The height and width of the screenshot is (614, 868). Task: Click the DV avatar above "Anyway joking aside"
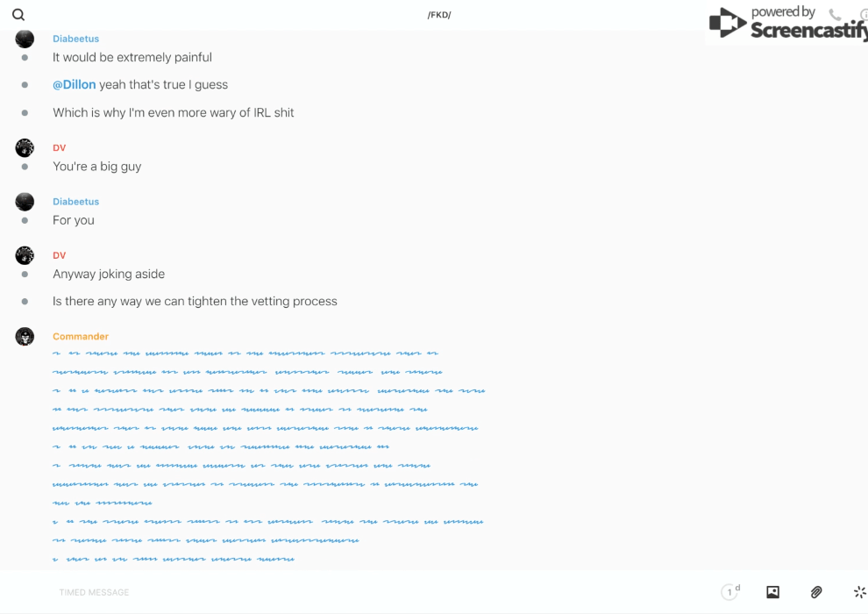click(25, 256)
